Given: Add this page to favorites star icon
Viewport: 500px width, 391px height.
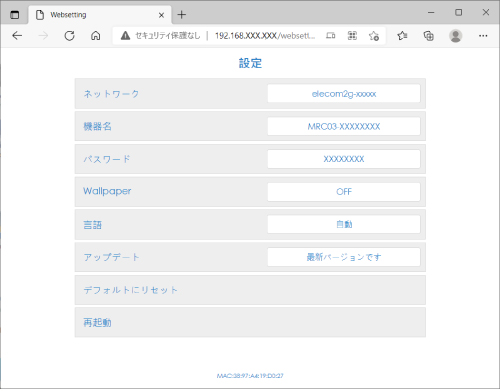Looking at the screenshot, I should [374, 35].
